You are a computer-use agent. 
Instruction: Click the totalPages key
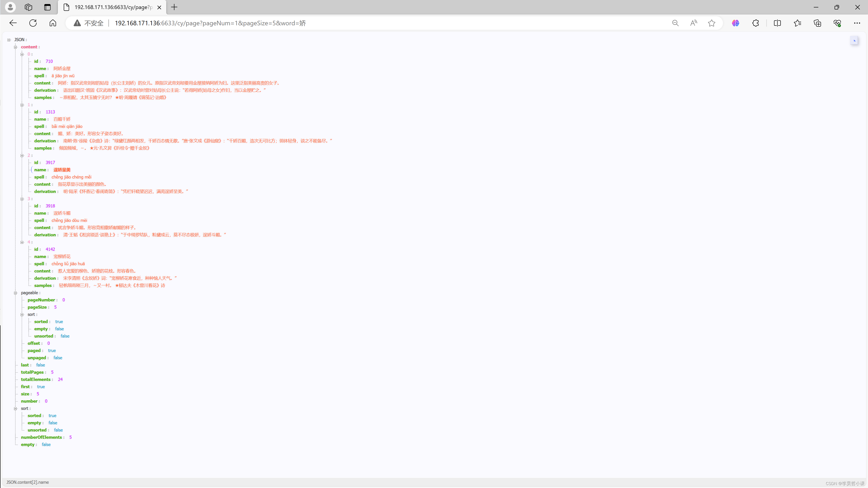pos(32,372)
